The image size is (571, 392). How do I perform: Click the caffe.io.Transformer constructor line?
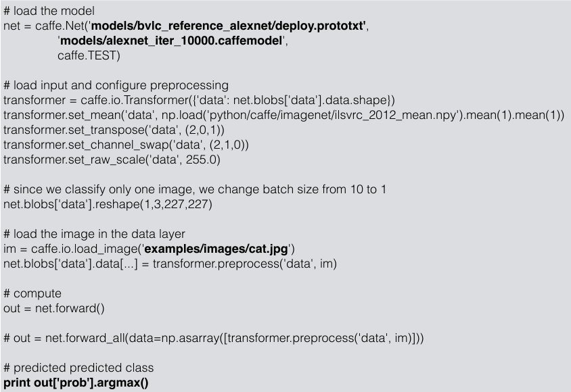[199, 100]
